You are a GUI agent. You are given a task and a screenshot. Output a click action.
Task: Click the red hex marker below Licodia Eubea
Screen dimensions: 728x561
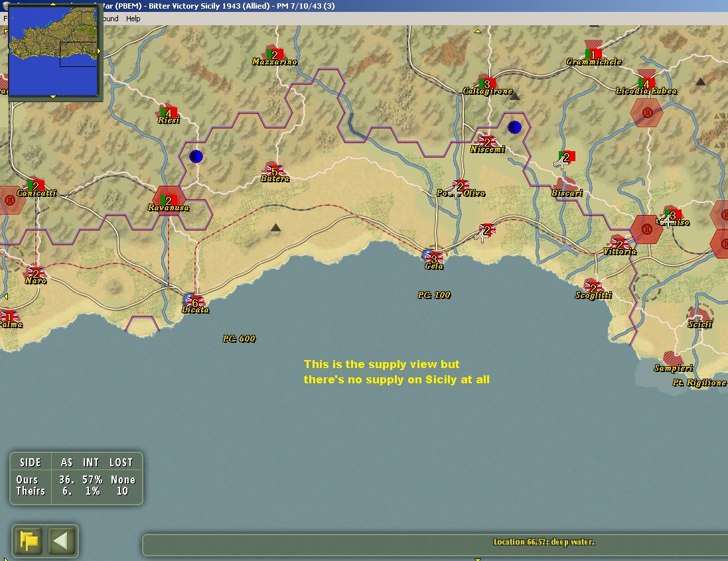[647, 112]
